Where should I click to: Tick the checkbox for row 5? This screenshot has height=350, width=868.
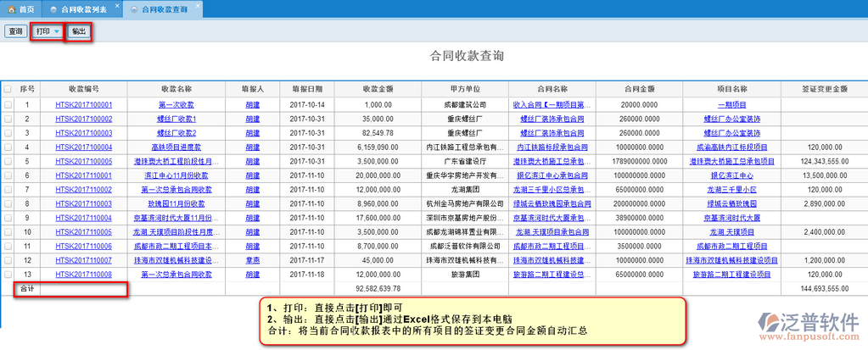point(8,161)
